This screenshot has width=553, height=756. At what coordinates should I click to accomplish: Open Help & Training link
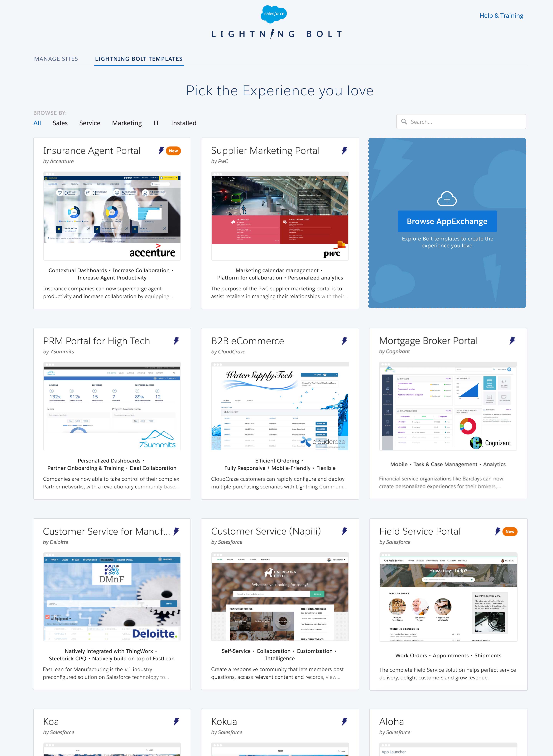click(x=501, y=16)
